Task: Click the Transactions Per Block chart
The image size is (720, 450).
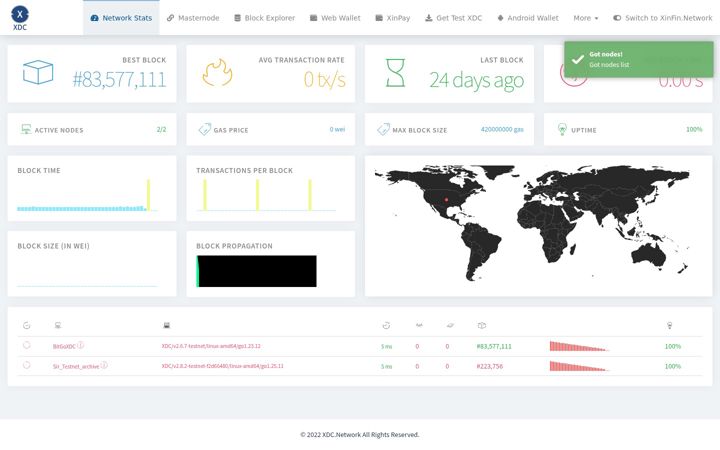Action: [x=266, y=195]
